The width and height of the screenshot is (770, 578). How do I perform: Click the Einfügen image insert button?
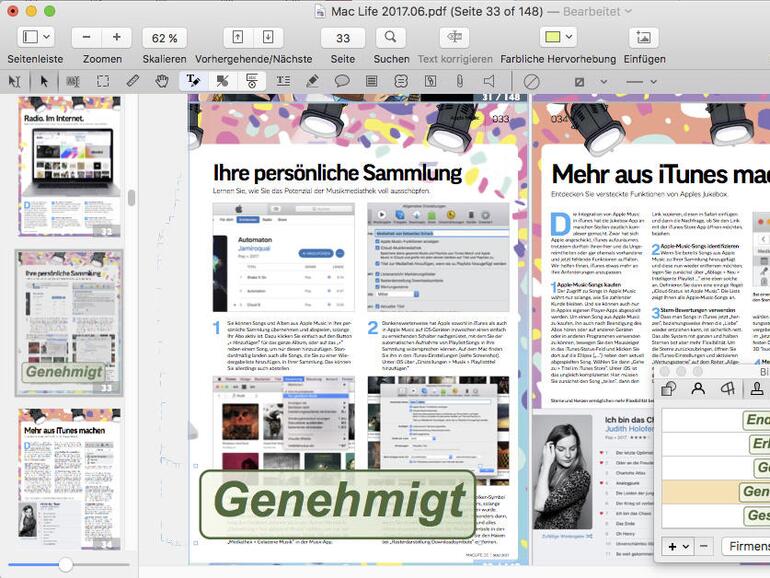pyautogui.click(x=644, y=37)
